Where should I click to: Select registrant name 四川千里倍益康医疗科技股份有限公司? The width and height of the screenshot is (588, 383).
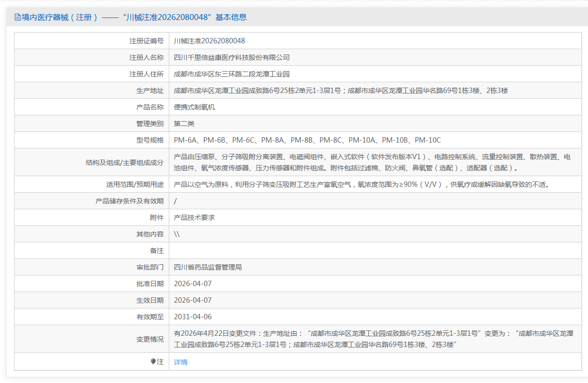click(x=232, y=57)
